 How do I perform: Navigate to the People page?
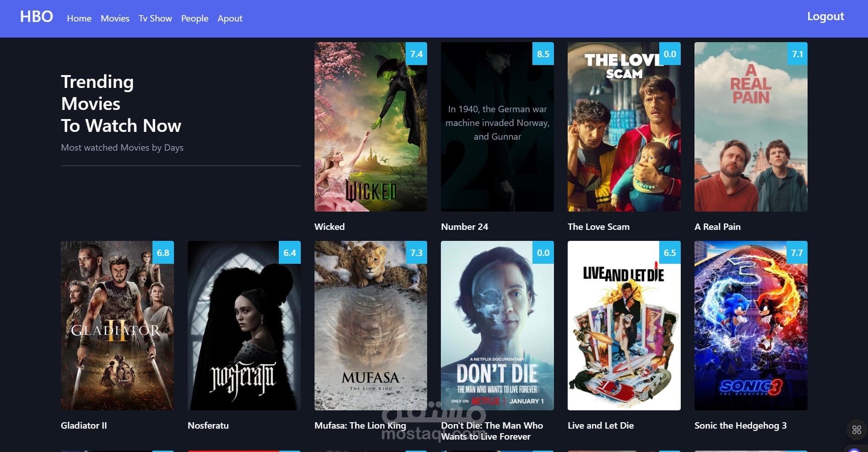[x=195, y=18]
